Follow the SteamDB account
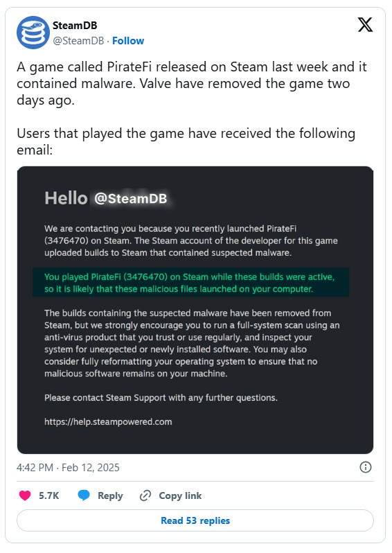The width and height of the screenshot is (392, 553). [x=128, y=41]
